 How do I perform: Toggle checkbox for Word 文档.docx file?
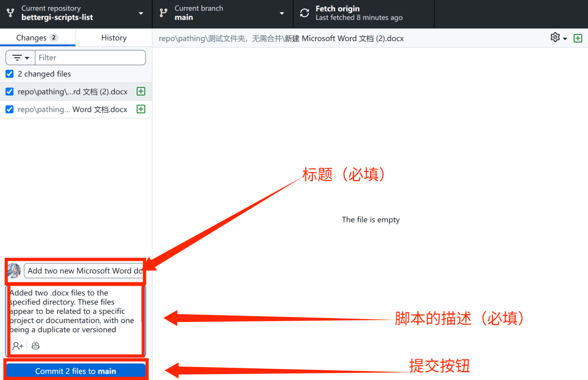[x=9, y=109]
